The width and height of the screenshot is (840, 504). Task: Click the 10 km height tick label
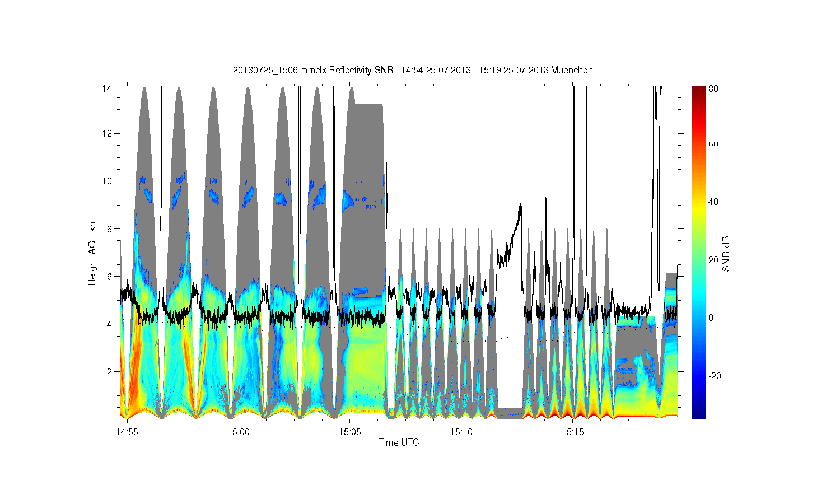click(x=108, y=181)
